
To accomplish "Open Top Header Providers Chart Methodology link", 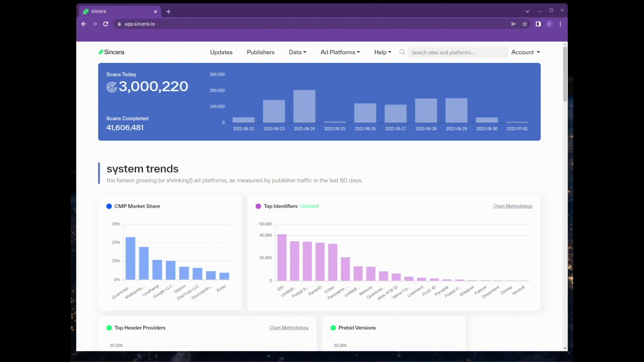I will [289, 327].
